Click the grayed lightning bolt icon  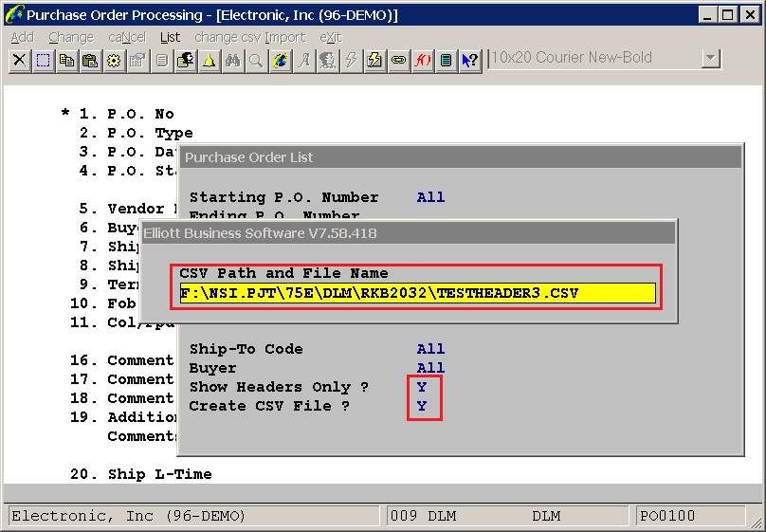point(352,60)
